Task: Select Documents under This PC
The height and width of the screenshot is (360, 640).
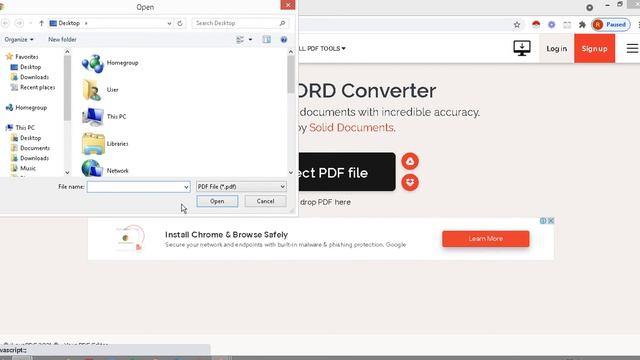Action: pyautogui.click(x=30, y=148)
